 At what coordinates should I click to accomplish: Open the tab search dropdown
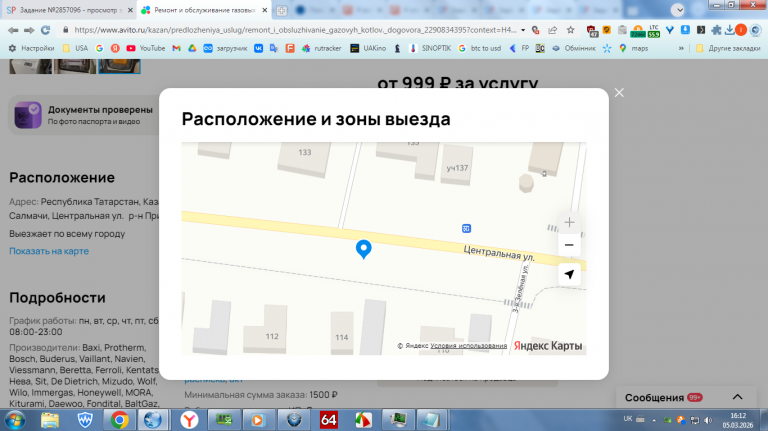point(678,10)
